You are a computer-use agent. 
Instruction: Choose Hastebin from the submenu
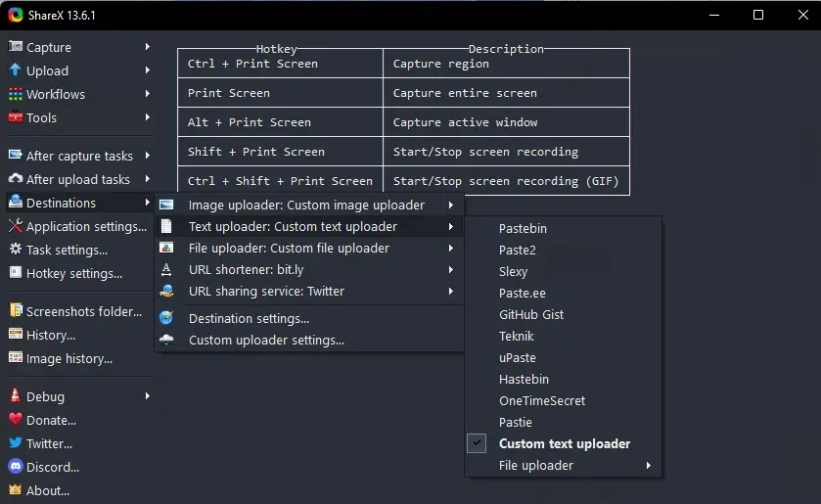pyautogui.click(x=564, y=379)
